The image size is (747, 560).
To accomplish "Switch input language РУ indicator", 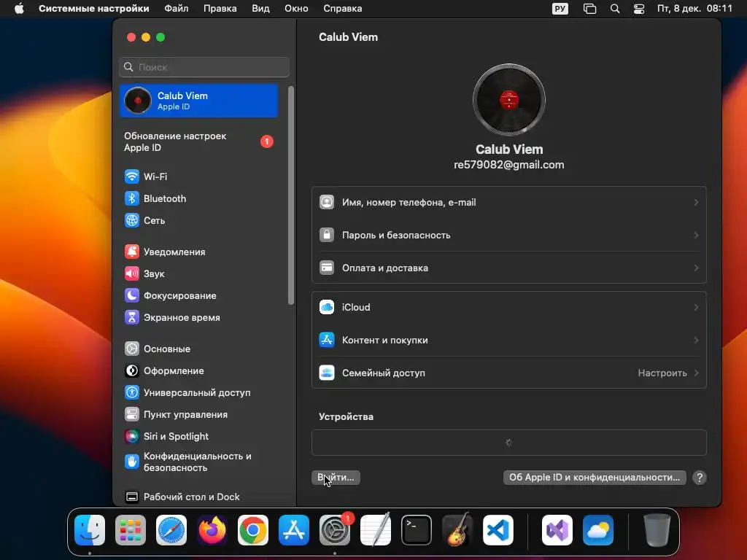I will 560,9.
